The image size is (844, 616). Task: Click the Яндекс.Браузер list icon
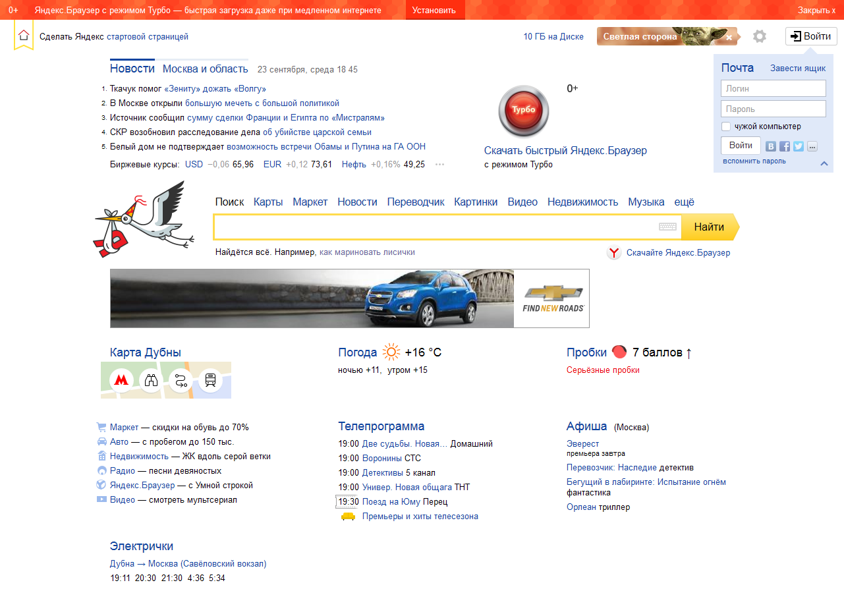pos(101,485)
